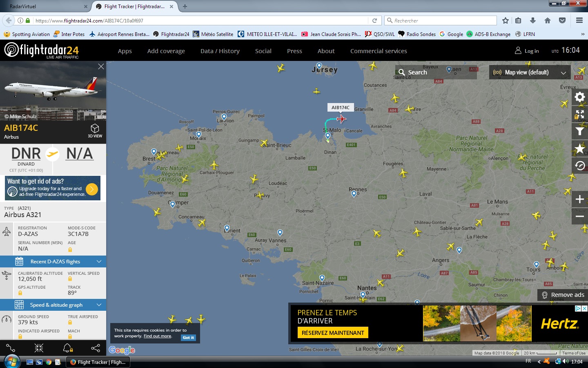This screenshot has height=368, width=588.
Task: Click the Remove ads button
Action: pos(563,295)
